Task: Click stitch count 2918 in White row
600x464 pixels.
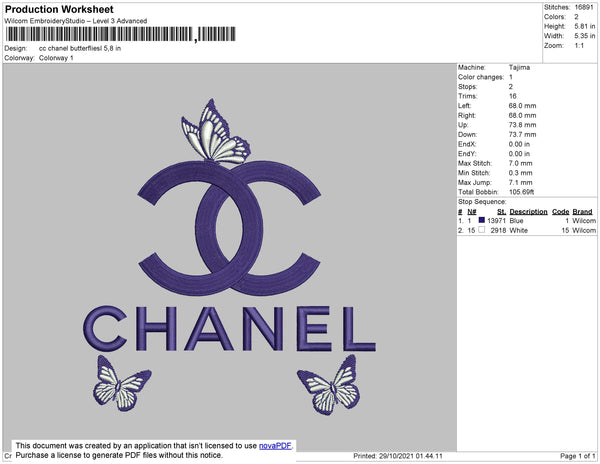Action: tap(498, 230)
